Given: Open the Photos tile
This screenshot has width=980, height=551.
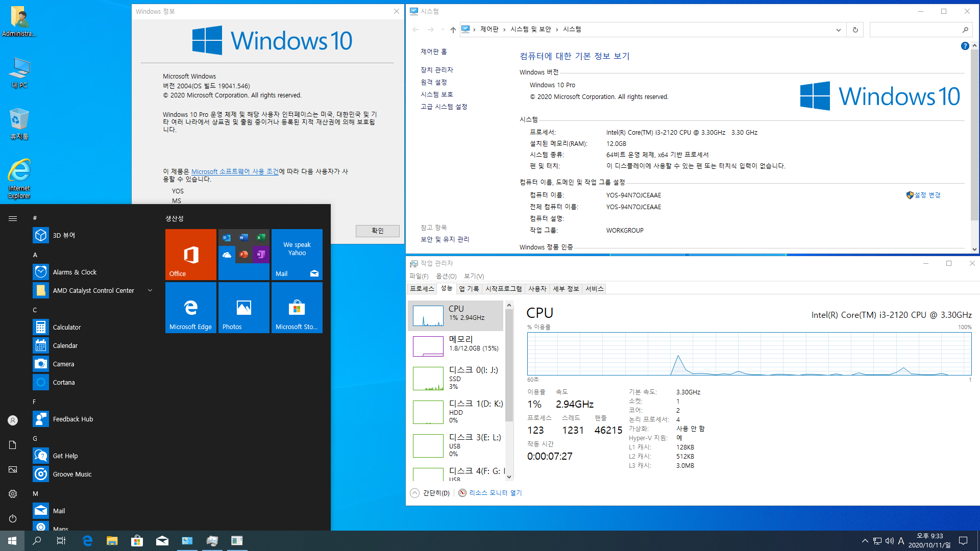Looking at the screenshot, I should click(x=243, y=307).
